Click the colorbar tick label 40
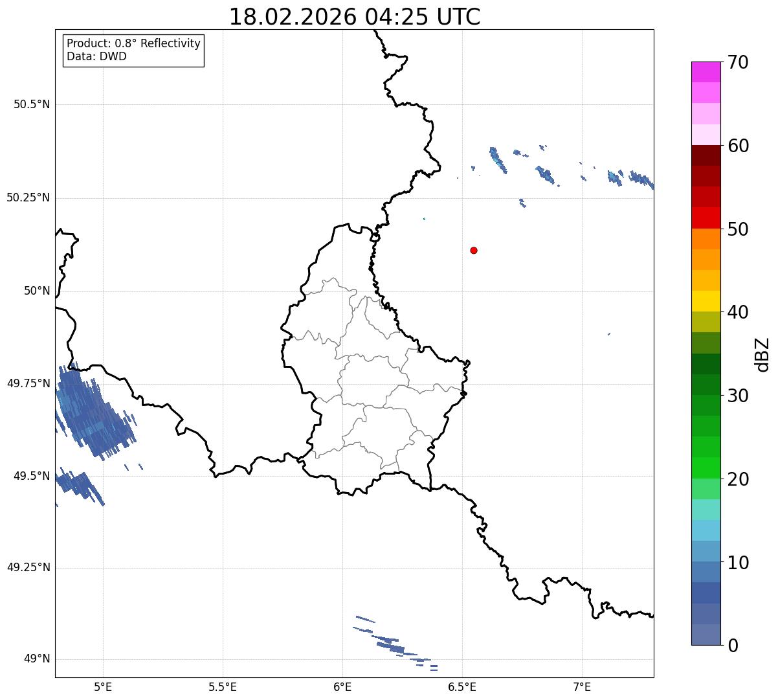The width and height of the screenshot is (778, 700). click(738, 312)
